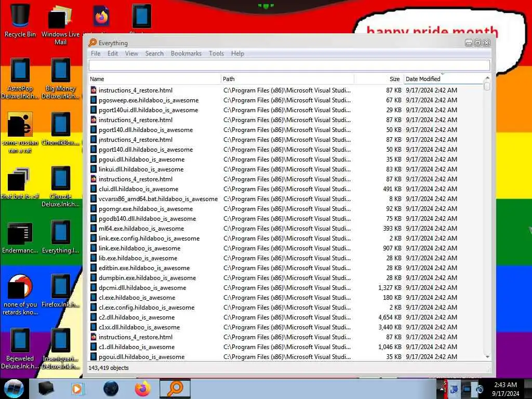
Task: Open Windows Media Player taskbar icon
Action: pyautogui.click(x=77, y=389)
